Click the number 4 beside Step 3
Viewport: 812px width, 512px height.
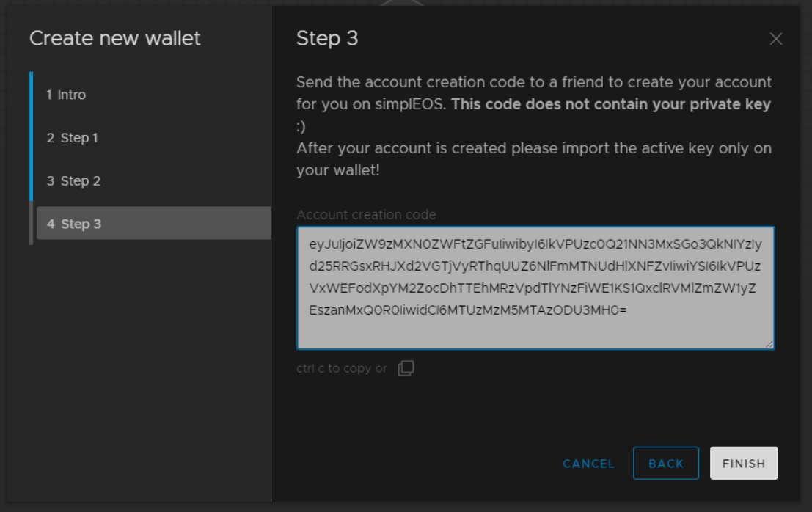[x=50, y=224]
